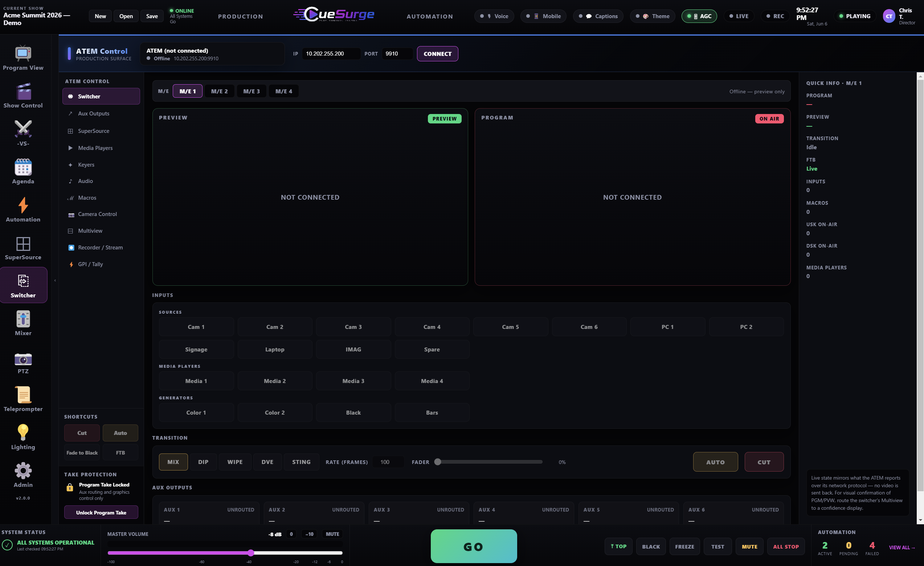Toggle the Theme option
Screen dimensions: 924x566
[x=653, y=16]
